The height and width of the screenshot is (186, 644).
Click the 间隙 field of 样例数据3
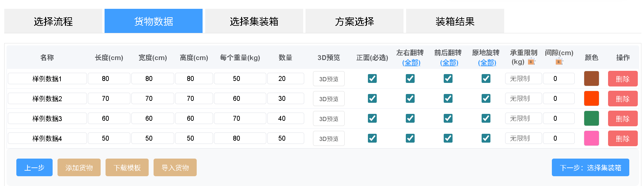(x=559, y=118)
